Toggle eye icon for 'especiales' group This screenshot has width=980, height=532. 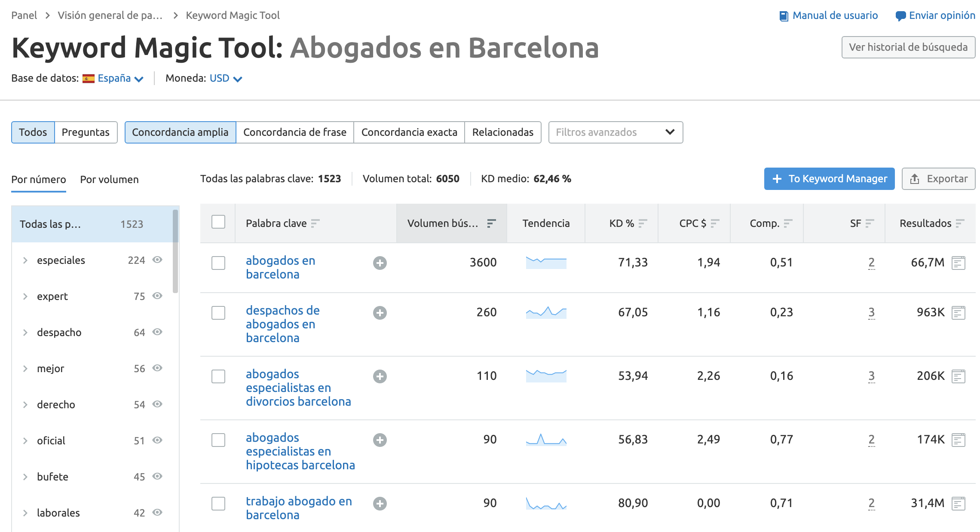coord(158,260)
